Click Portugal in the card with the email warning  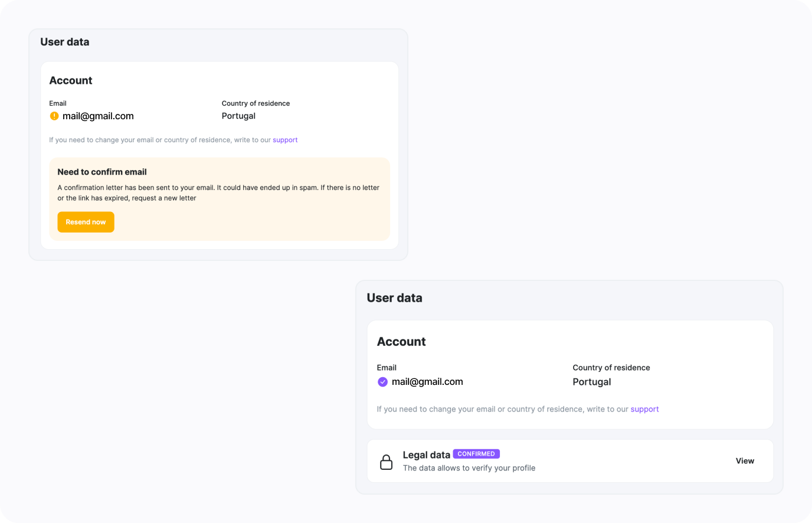pos(238,116)
